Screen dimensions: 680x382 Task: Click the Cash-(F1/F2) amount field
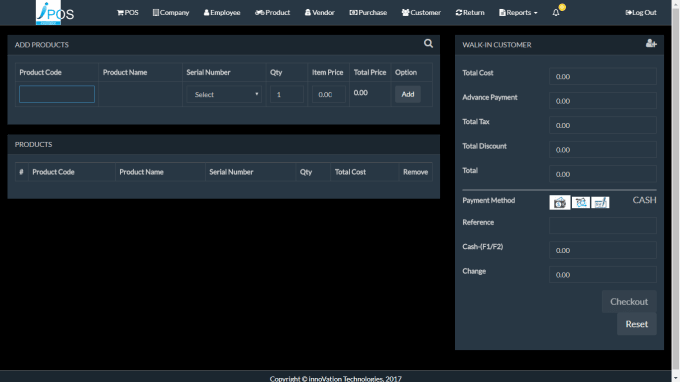603,250
